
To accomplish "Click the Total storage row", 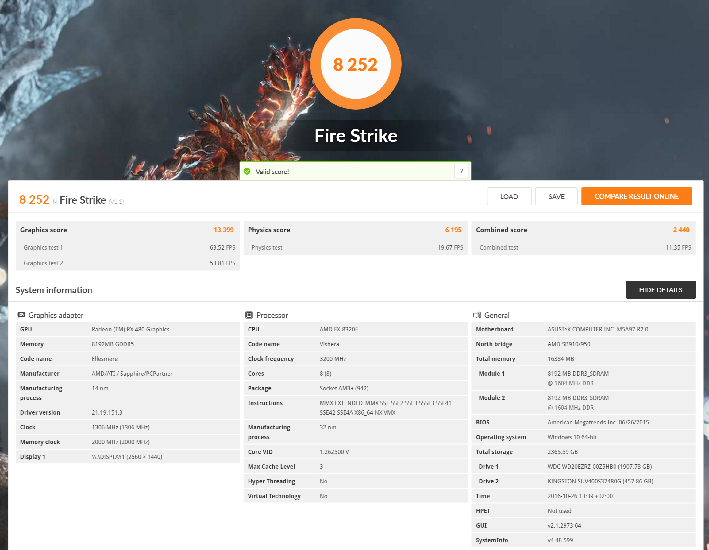I will click(x=583, y=451).
